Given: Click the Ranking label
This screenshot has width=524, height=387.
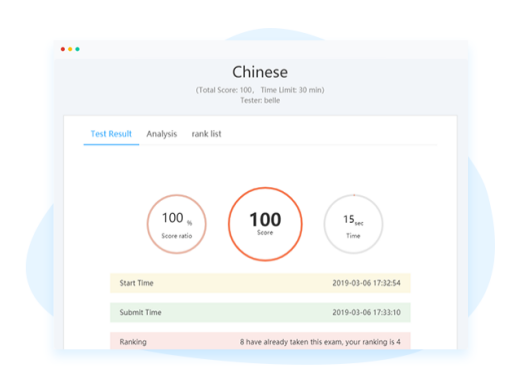Looking at the screenshot, I should point(133,342).
